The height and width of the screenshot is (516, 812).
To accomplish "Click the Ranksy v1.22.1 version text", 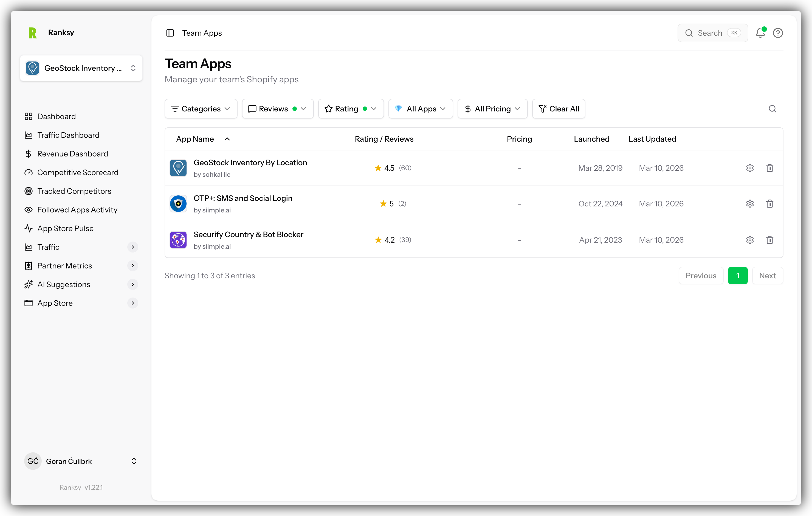I will click(x=81, y=487).
